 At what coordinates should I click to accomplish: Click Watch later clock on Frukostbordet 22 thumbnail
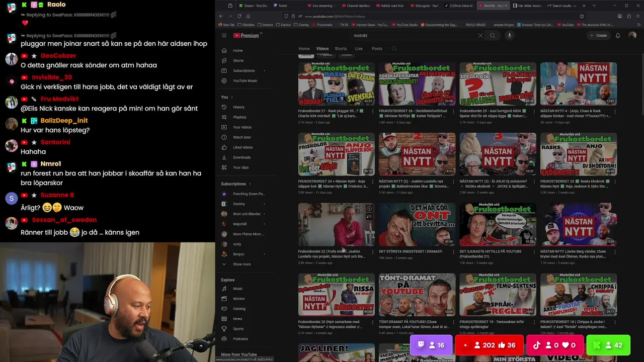(369, 208)
